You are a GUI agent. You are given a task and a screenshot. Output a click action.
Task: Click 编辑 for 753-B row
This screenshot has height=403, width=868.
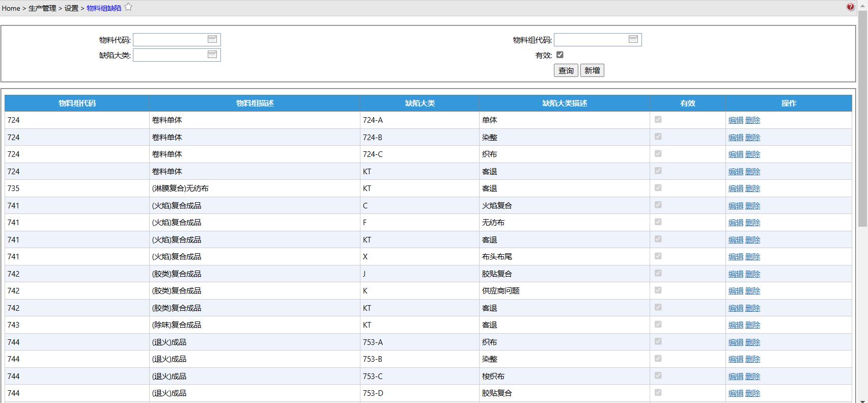point(736,359)
